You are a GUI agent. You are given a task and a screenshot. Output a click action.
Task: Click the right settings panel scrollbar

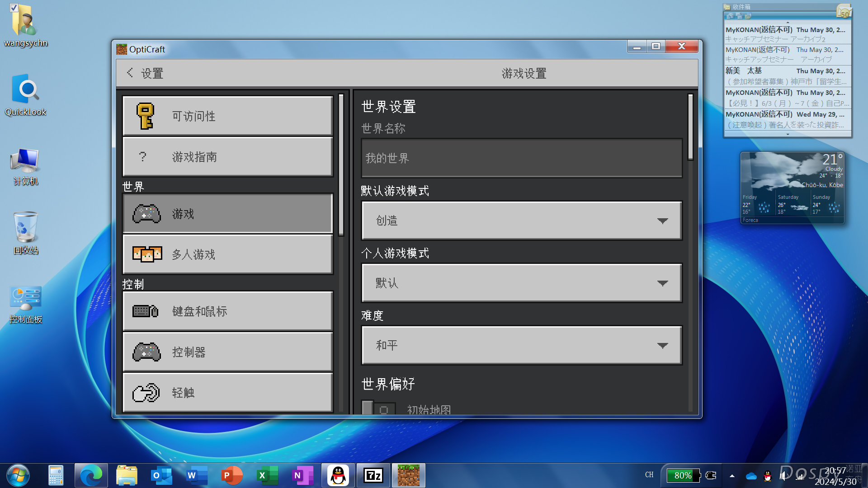coord(690,127)
